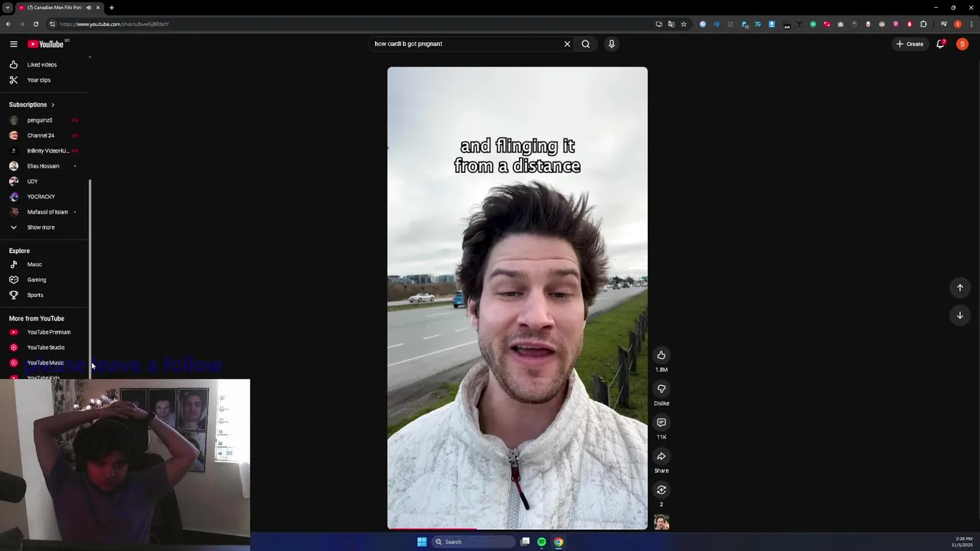The width and height of the screenshot is (980, 551).
Task: Clear the search text with the X
Action: pos(567,44)
